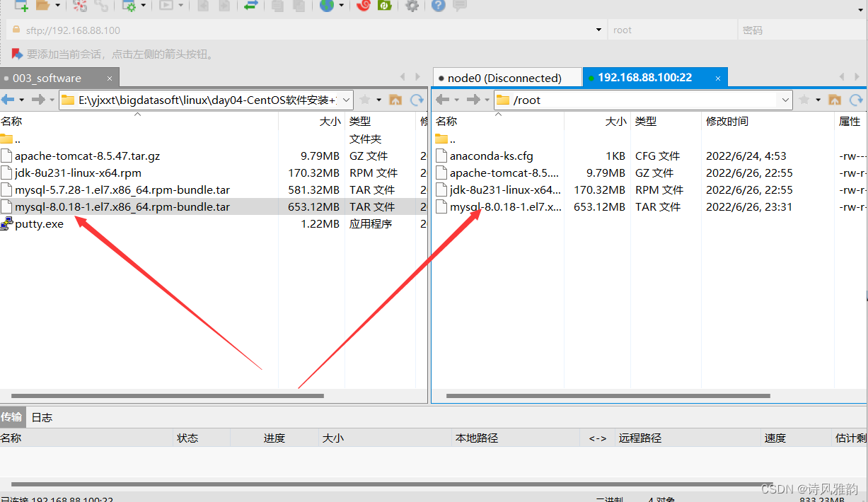This screenshot has width=868, height=502.
Task: Select apache-tomcat-8.5.47.tar.gz in local pane
Action: (88, 156)
